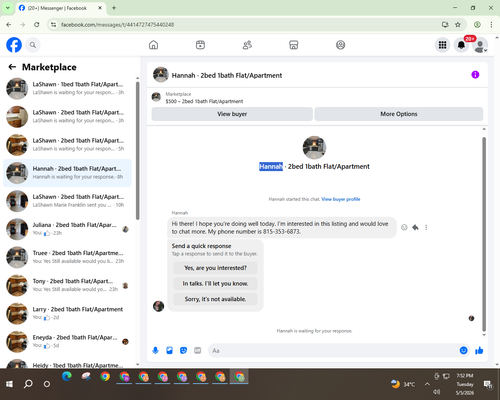
Task: Open Chrome tab search dropdown
Action: (8, 8)
